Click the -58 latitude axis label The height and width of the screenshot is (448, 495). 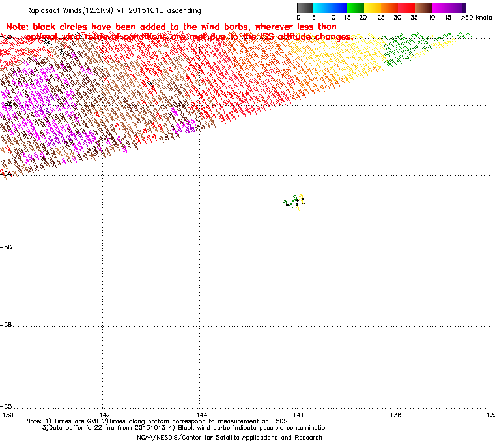point(6,324)
